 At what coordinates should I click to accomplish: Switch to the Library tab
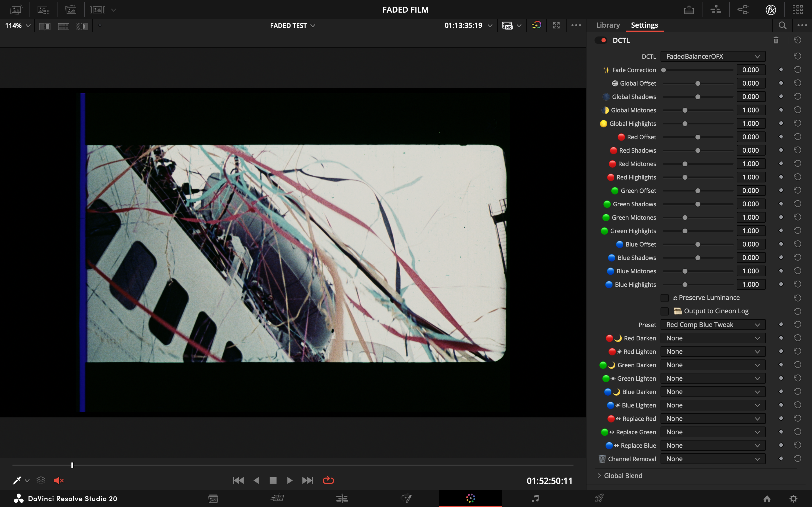608,25
